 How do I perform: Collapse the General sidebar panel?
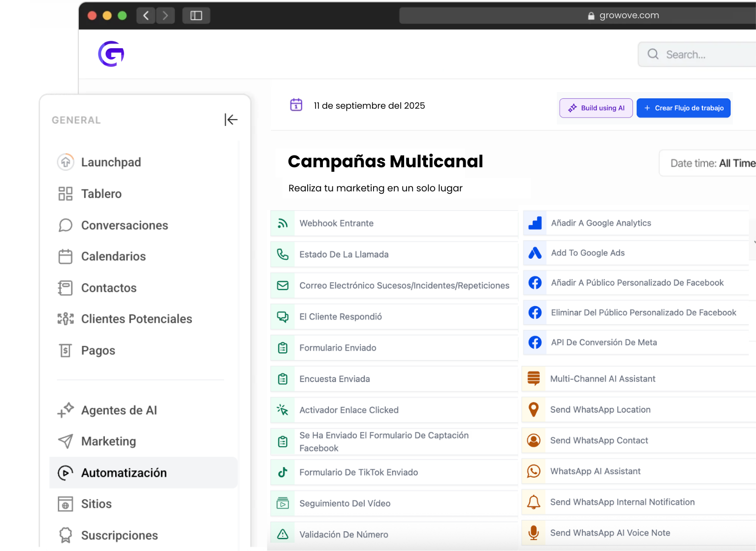231,120
